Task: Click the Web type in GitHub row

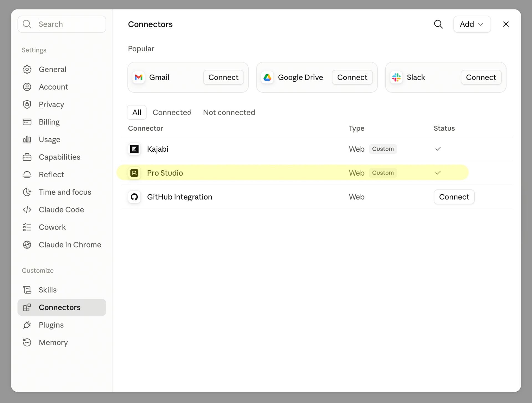Action: [x=356, y=197]
